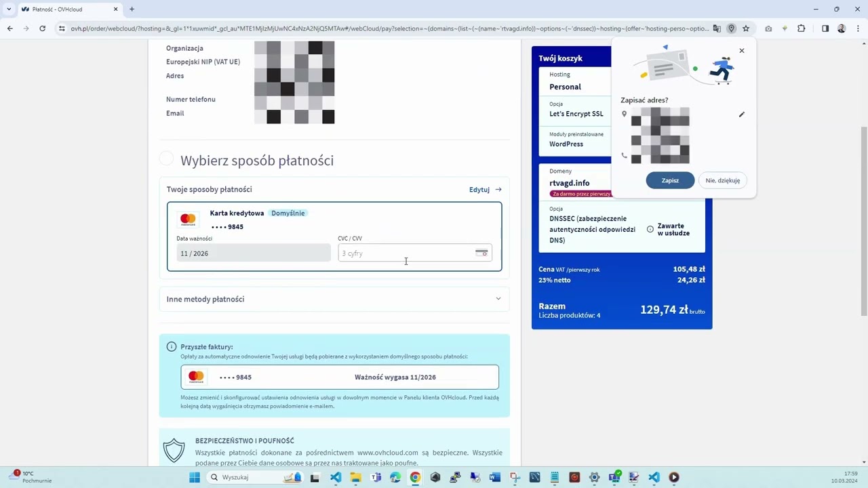Click the info icon beside Przyszłe faktury

pos(172,346)
